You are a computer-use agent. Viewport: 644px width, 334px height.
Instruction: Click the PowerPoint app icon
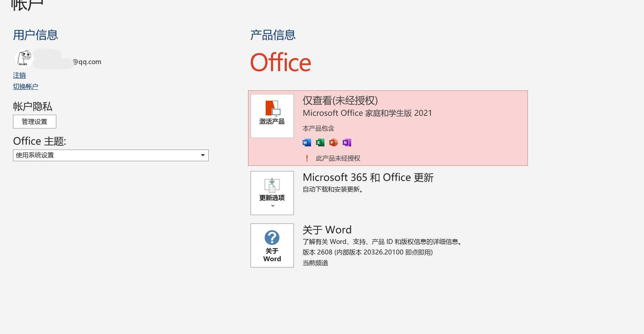coord(334,143)
